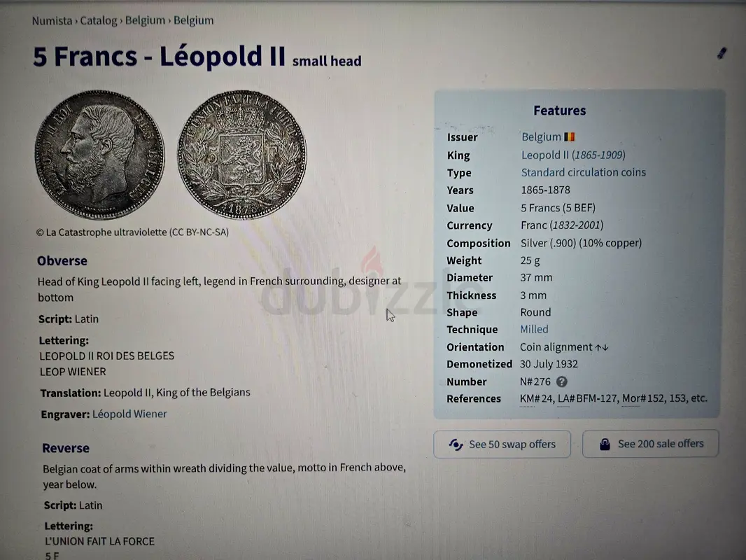Click the edit pencil icon
Image resolution: width=746 pixels, height=560 pixels.
tap(722, 54)
